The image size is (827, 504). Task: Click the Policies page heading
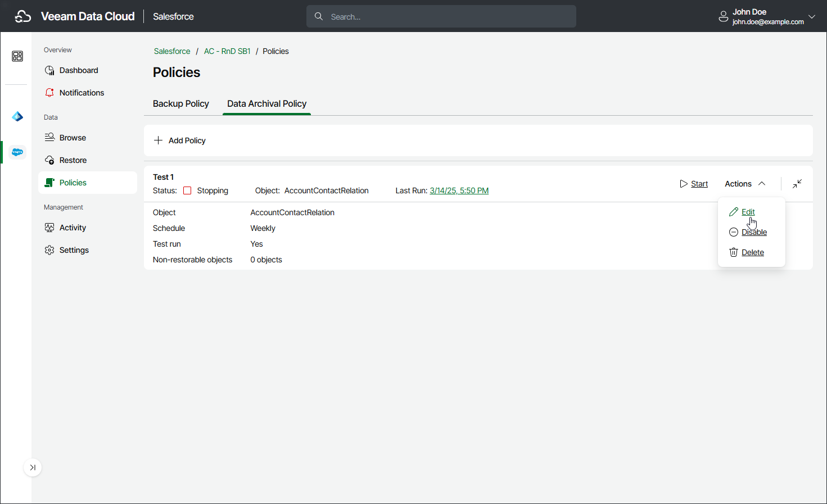coord(177,72)
